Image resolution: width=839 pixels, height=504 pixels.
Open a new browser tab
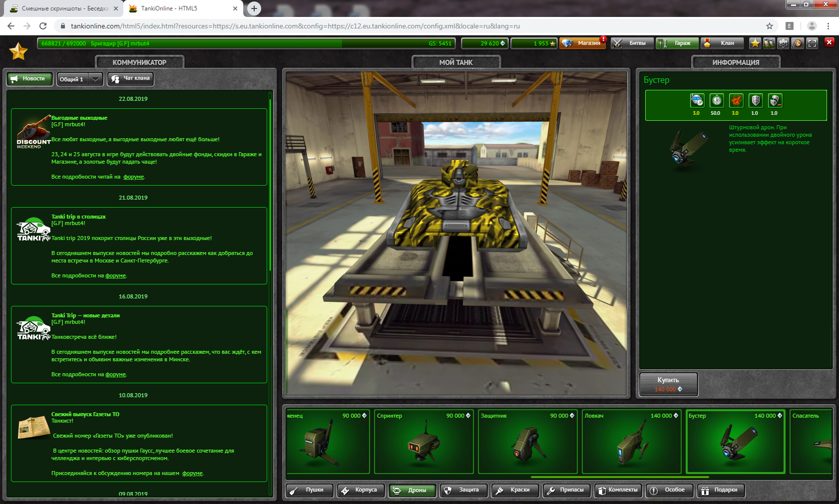pyautogui.click(x=254, y=8)
